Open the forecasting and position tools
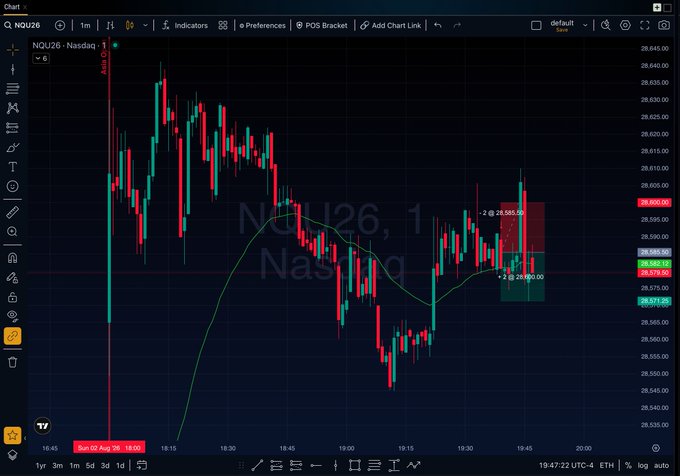This screenshot has height=476, width=680. coord(13,127)
